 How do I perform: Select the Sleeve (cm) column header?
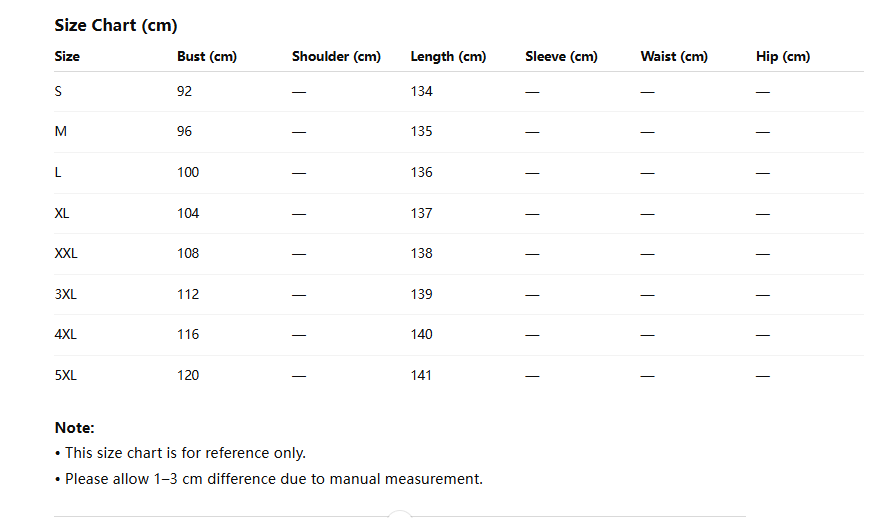tap(561, 57)
